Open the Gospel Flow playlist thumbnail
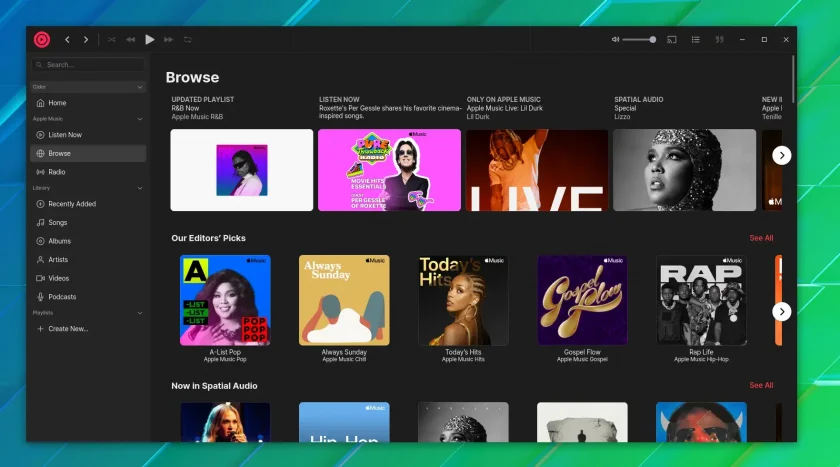This screenshot has width=840, height=467. click(x=582, y=300)
